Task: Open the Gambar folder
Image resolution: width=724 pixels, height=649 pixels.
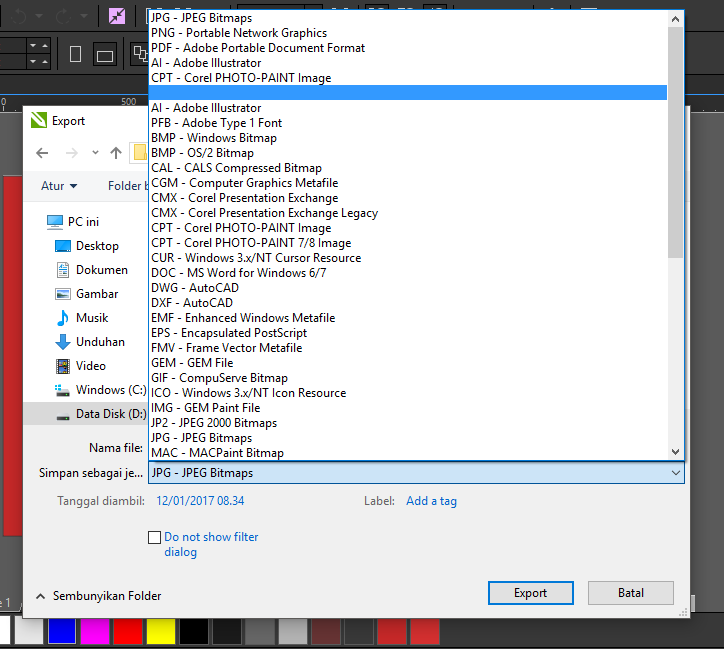Action: point(87,294)
